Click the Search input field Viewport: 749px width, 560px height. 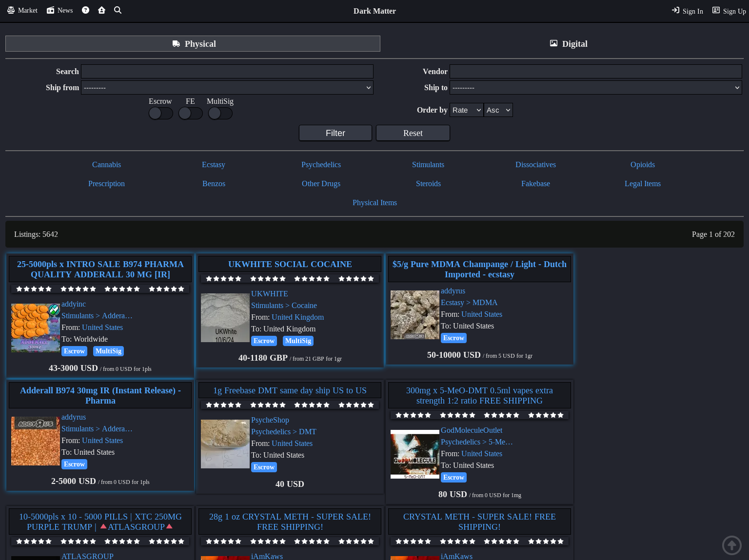point(227,72)
